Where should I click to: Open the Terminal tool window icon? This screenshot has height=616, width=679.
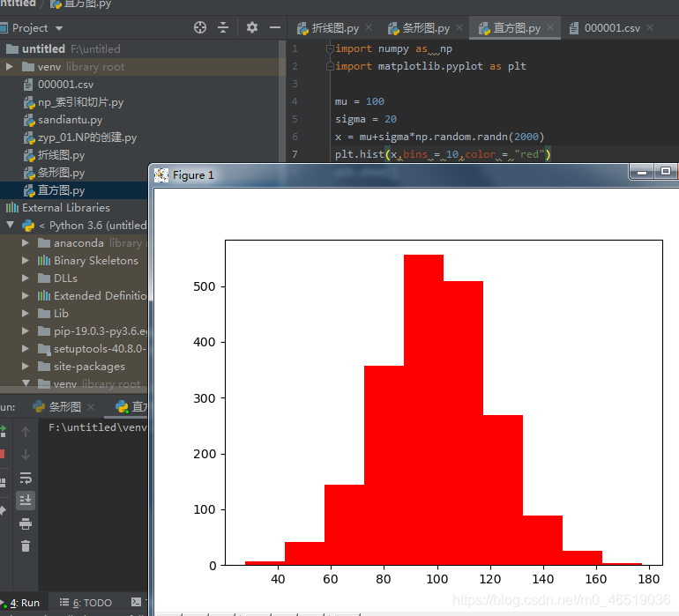tap(137, 602)
